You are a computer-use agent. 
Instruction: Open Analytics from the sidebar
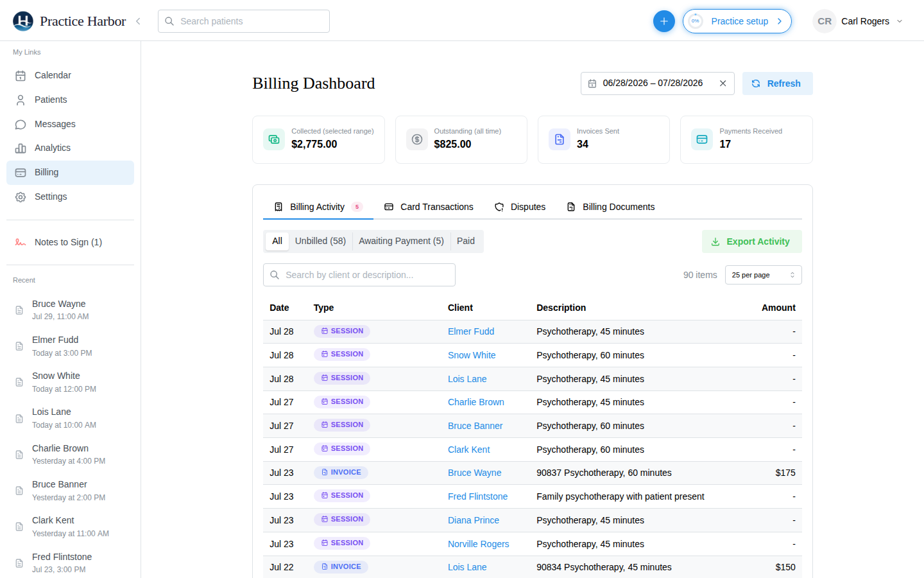(x=70, y=148)
